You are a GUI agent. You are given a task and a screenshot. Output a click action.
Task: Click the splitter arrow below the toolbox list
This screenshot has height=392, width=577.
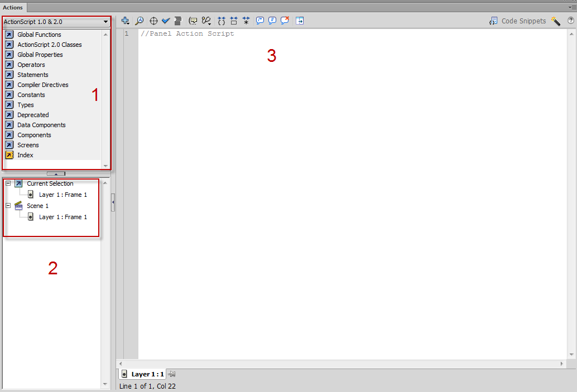56,173
